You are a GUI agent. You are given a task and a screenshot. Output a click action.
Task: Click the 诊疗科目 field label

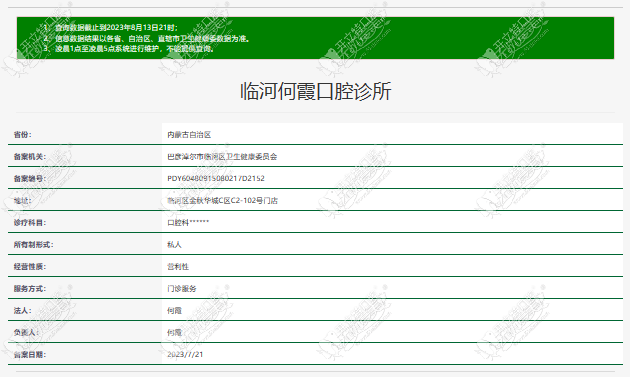tap(30, 223)
